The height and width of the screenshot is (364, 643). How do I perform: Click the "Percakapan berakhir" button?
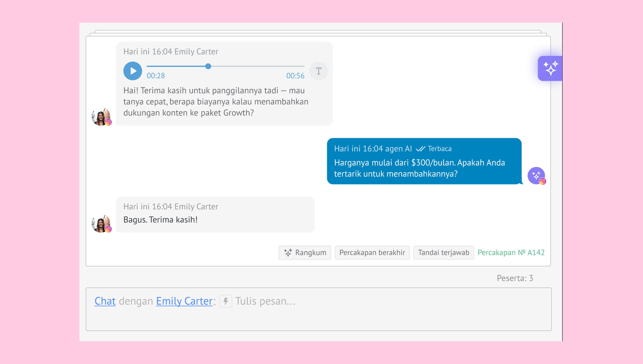pos(372,252)
